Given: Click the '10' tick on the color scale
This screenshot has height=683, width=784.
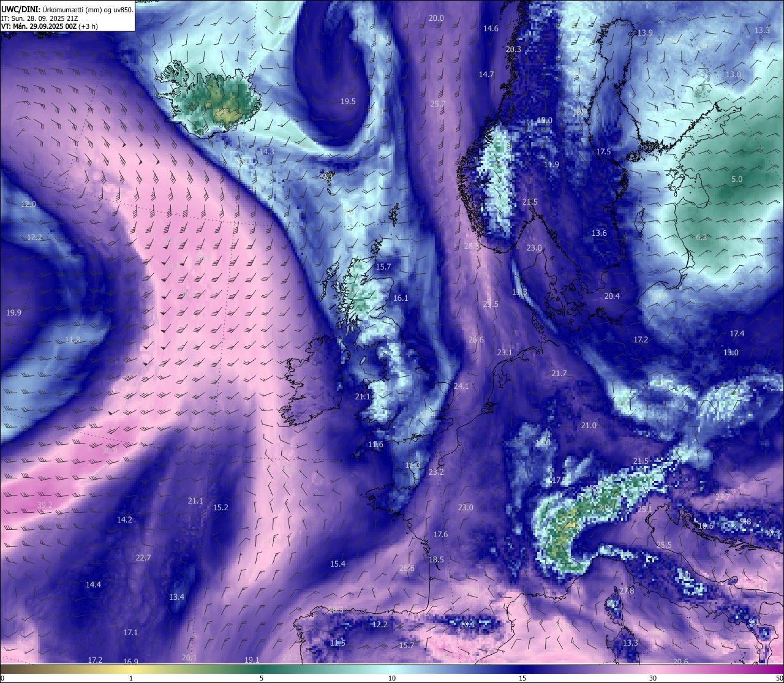Looking at the screenshot, I should click(x=392, y=678).
